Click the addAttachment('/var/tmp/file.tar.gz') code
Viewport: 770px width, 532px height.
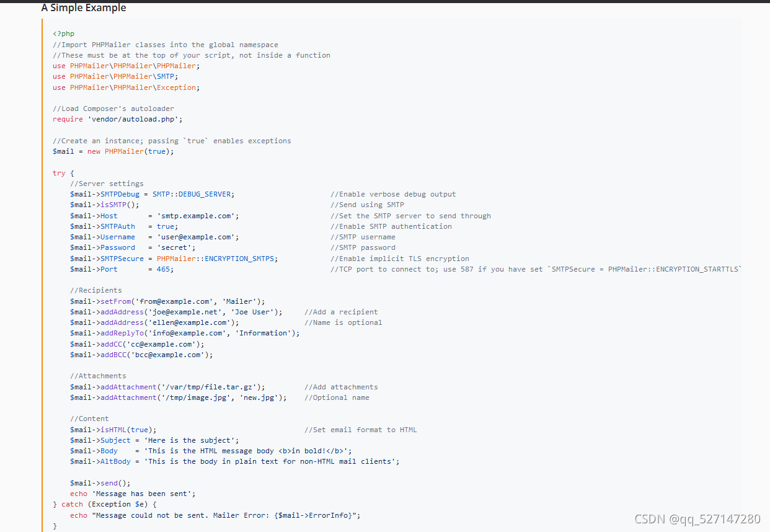pyautogui.click(x=167, y=387)
